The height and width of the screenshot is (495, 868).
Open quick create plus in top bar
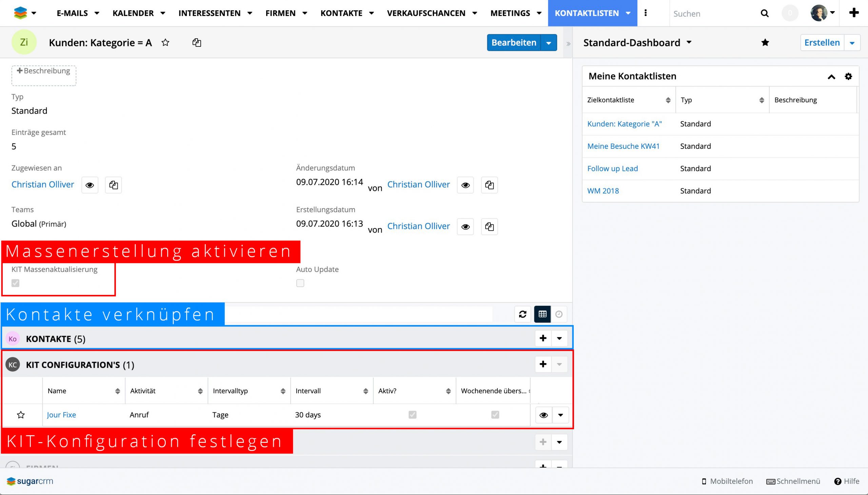(x=854, y=13)
